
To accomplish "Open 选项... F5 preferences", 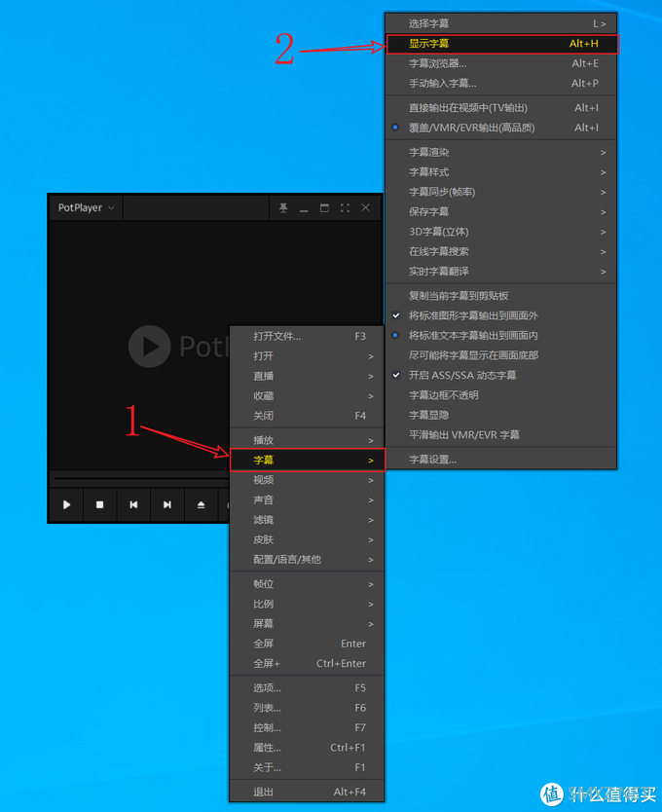I will [307, 688].
